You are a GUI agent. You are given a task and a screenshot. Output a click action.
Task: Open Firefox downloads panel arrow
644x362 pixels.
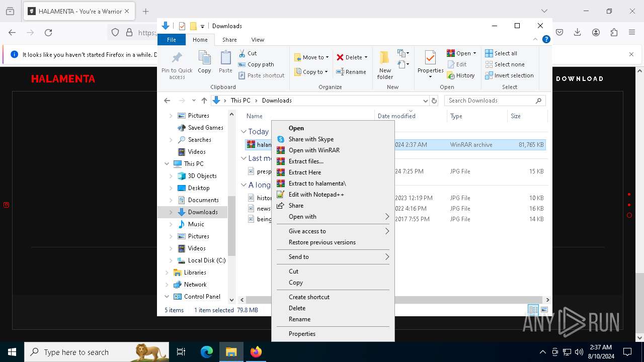[577, 32]
